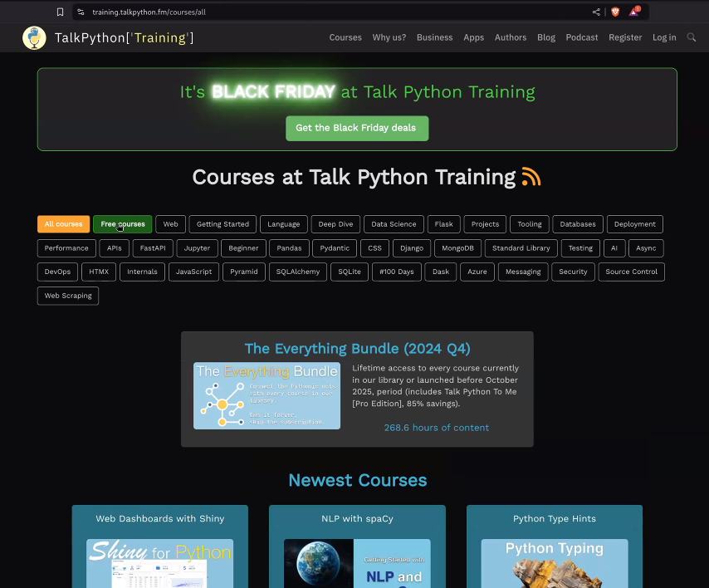Open the Brave Shields lion icon
709x588 pixels.
(615, 12)
